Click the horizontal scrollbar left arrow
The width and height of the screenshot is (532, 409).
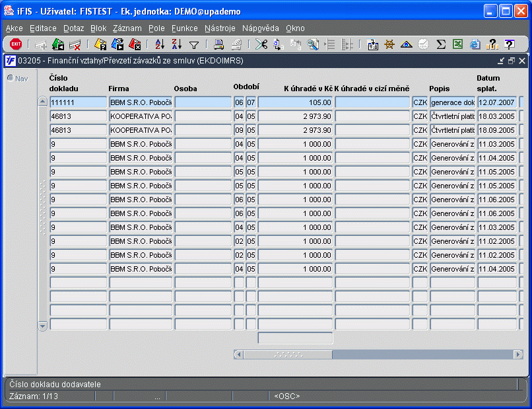tap(238, 355)
